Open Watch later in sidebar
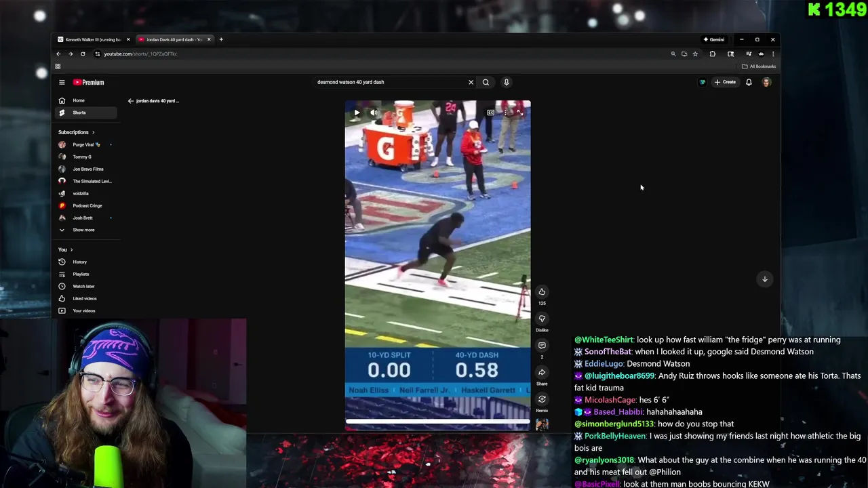The image size is (868, 488). [x=85, y=286]
